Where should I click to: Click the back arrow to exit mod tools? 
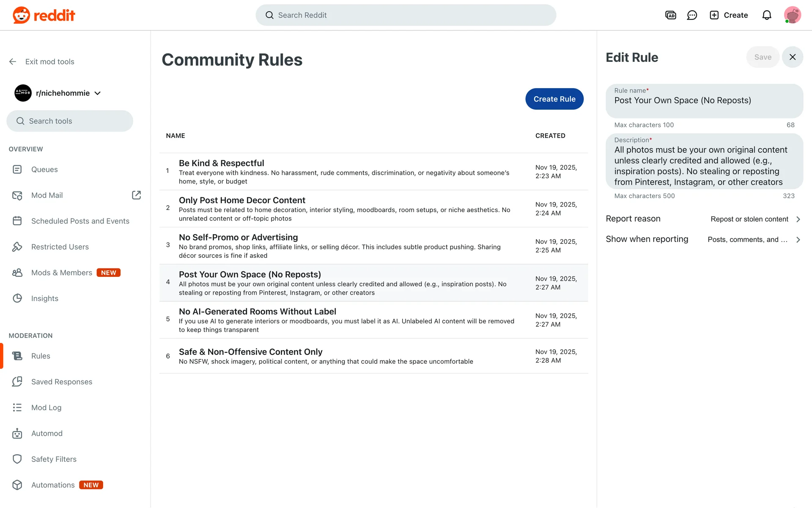(x=13, y=62)
